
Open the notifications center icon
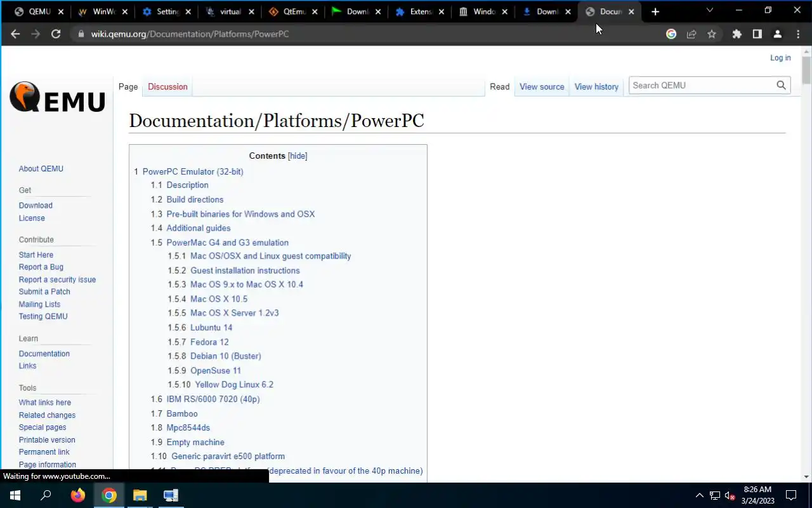pos(791,495)
